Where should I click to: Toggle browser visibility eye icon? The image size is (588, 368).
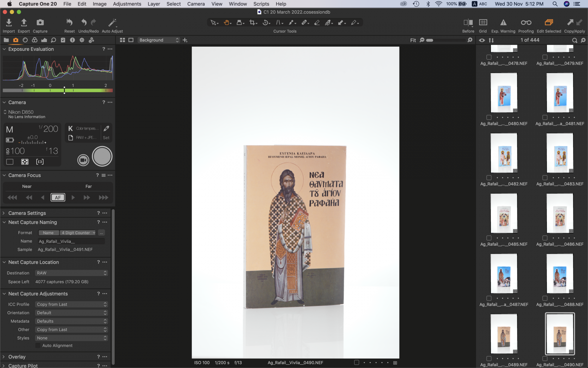482,40
